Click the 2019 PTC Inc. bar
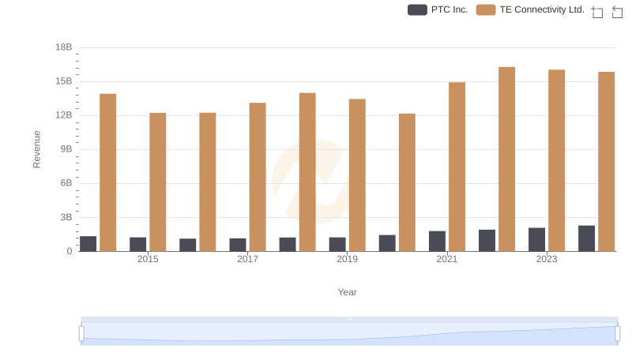Viewport: 632px width, 364px height. pos(337,245)
